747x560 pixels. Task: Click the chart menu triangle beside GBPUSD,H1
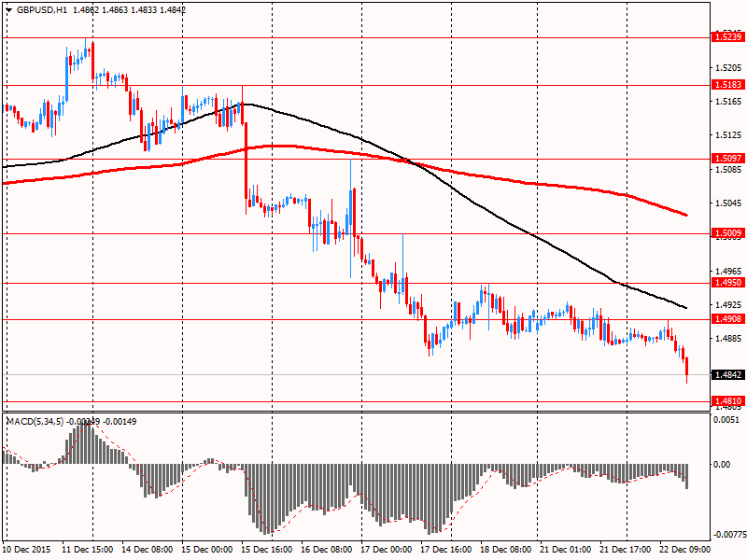pyautogui.click(x=9, y=10)
